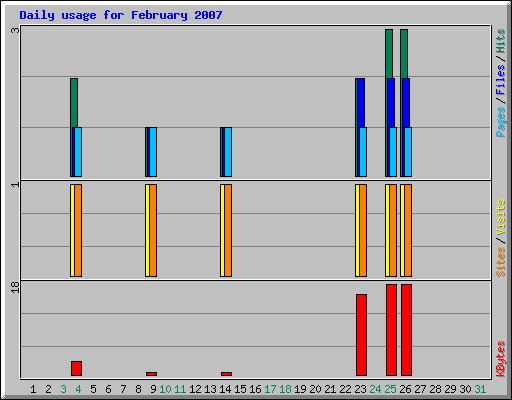Click the yellow Visits bar for day 25
512x400 pixels.
coord(387,230)
